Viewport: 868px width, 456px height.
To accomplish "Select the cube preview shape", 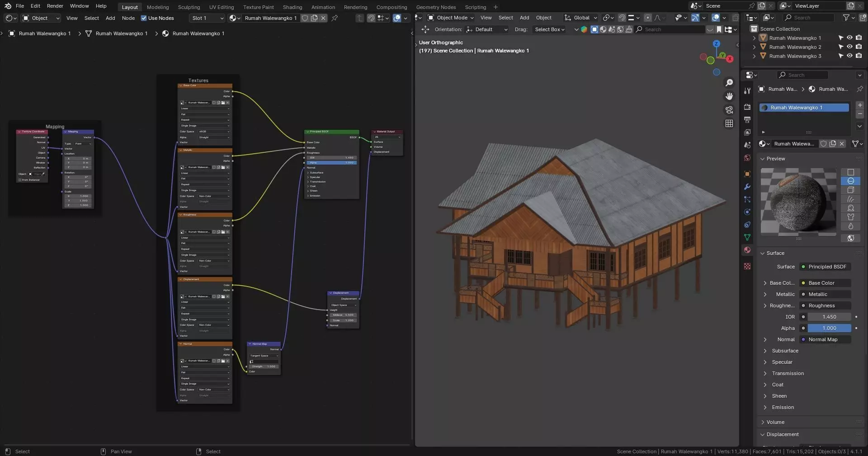I will (850, 190).
